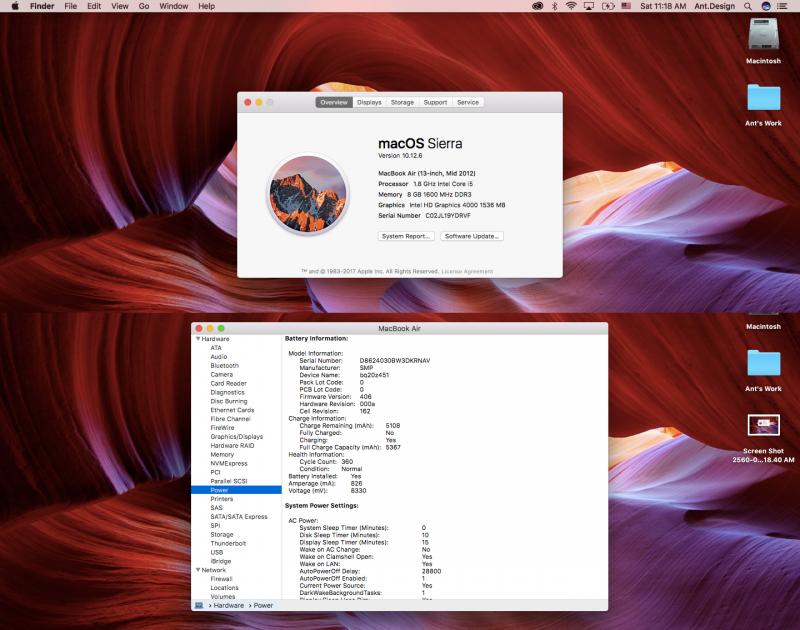Select NVMExpress in the sidebar

coord(229,464)
